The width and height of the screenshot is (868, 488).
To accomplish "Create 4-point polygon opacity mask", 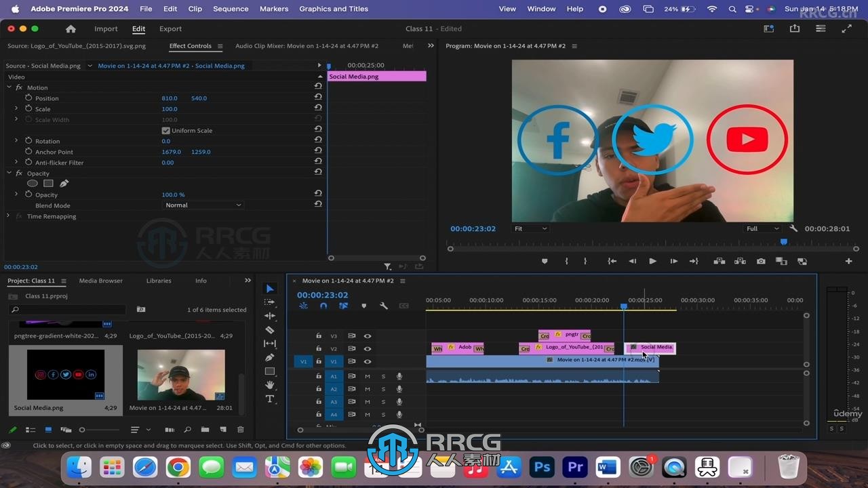I will coord(48,184).
